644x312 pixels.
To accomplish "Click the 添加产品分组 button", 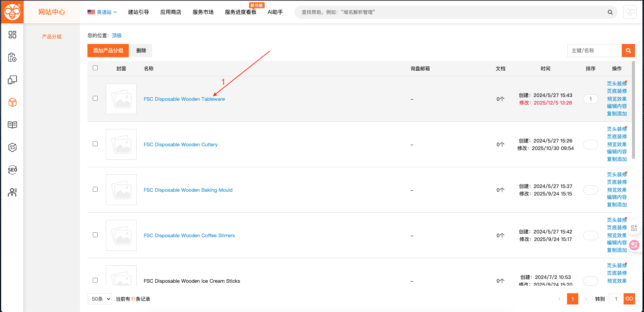I will [108, 50].
